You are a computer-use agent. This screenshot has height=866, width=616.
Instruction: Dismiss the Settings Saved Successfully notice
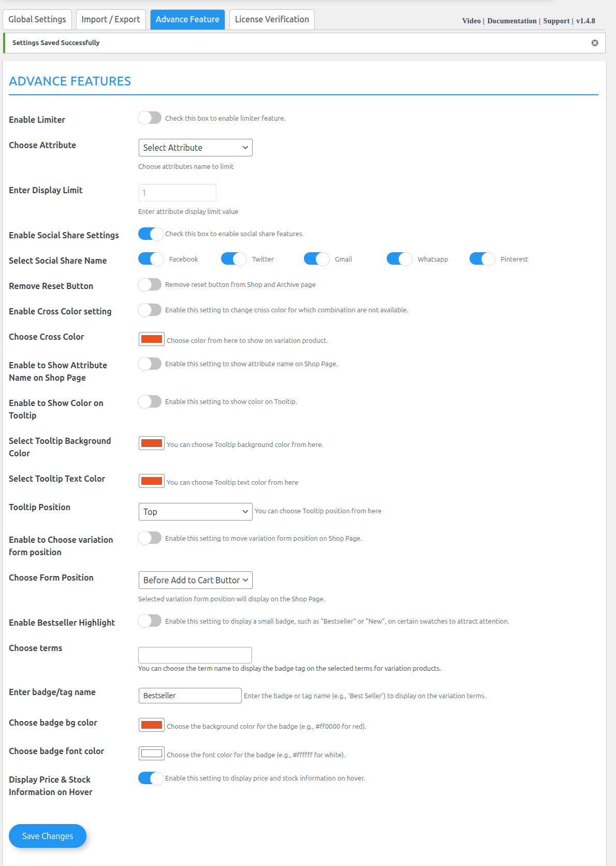(x=595, y=43)
